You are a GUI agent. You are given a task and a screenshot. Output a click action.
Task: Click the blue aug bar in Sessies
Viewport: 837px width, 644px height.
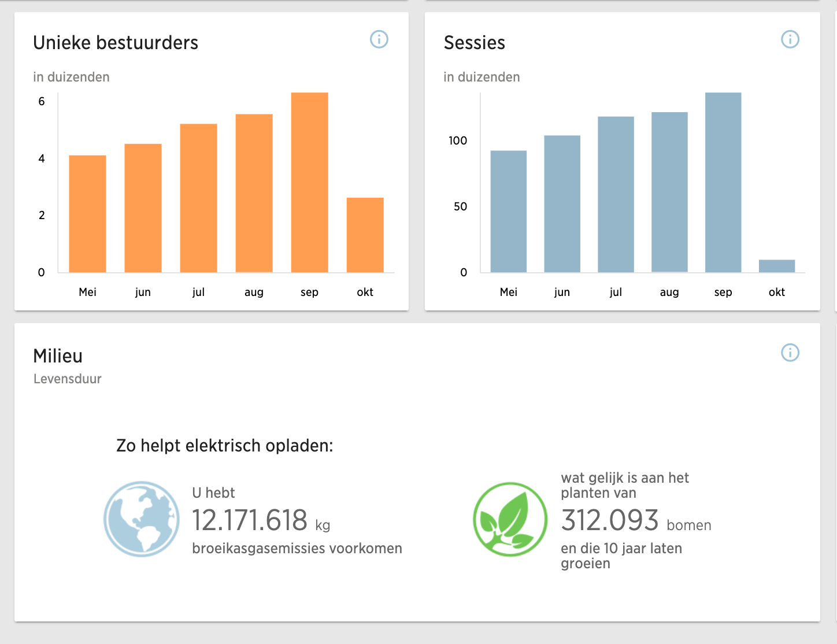pos(669,193)
